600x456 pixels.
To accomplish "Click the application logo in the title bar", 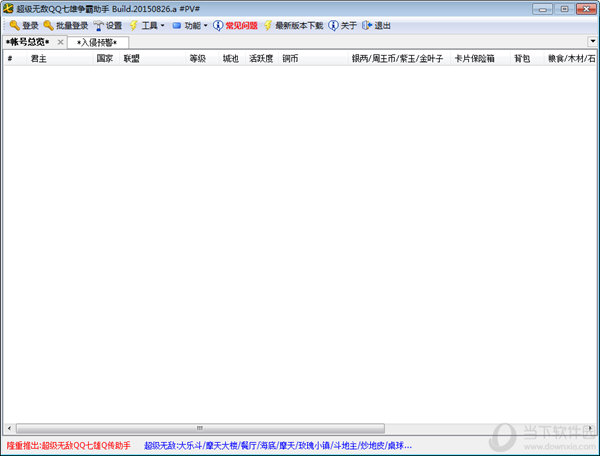I will pyautogui.click(x=8, y=8).
